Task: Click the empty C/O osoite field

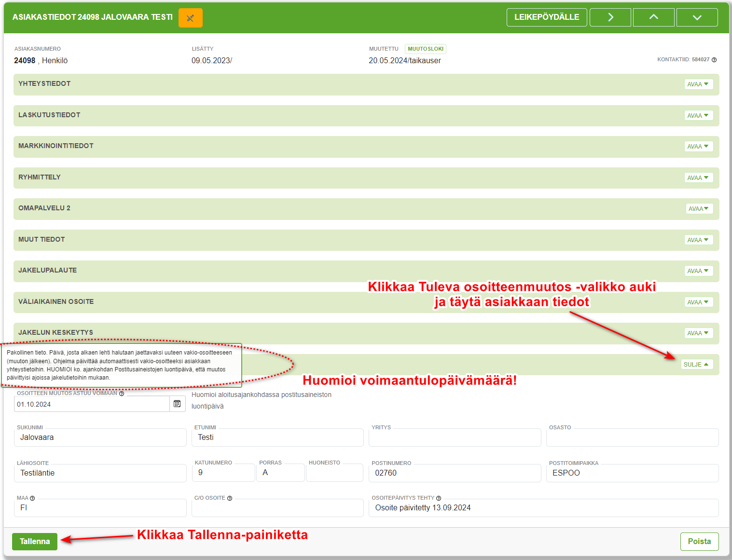Action: point(277,508)
